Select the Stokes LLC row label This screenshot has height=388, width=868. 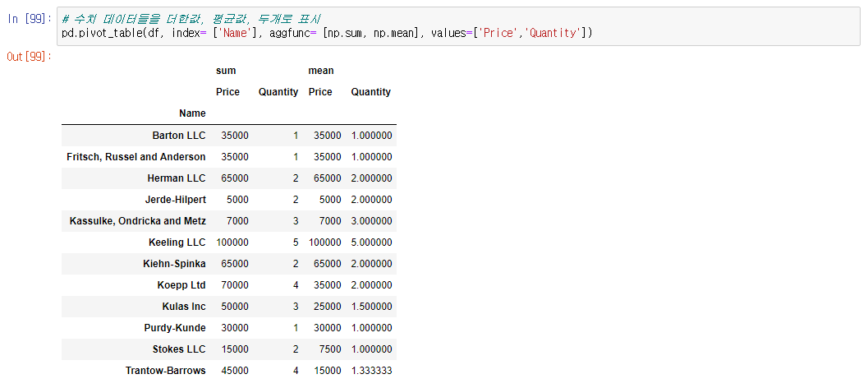click(179, 349)
